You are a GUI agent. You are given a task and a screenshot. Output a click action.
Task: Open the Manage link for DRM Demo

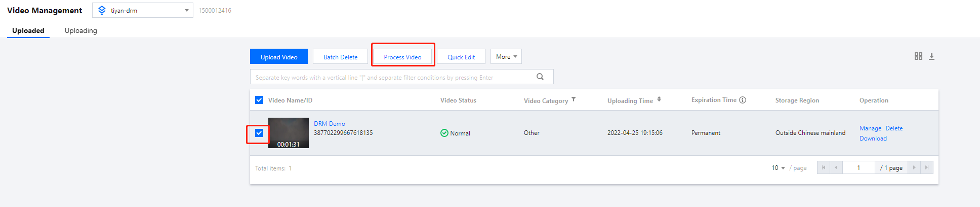(870, 128)
